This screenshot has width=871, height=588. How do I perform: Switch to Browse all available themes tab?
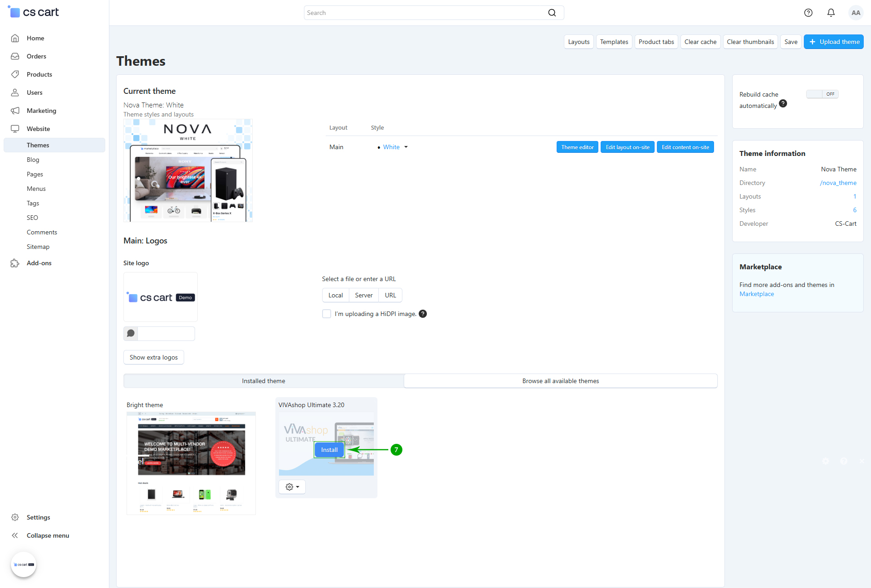[560, 381]
